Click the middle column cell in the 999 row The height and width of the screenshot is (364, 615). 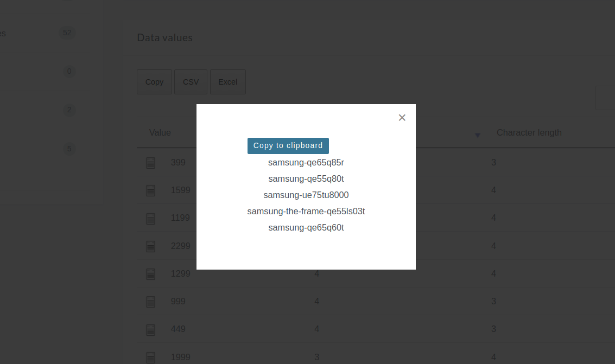316,301
